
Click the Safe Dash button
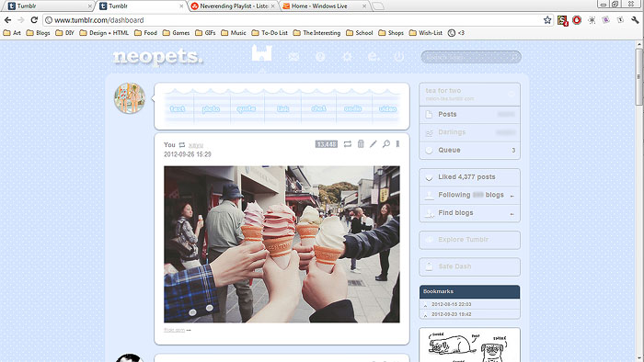pos(469,266)
